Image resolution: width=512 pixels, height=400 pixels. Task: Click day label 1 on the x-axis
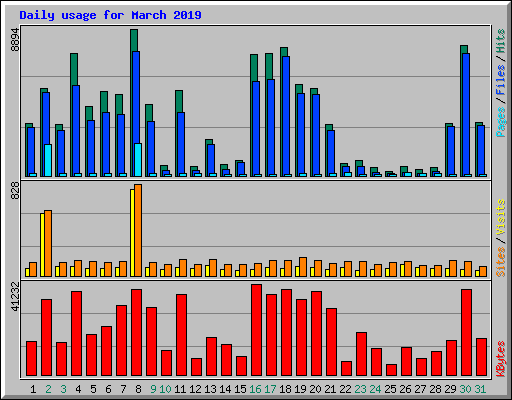33,389
